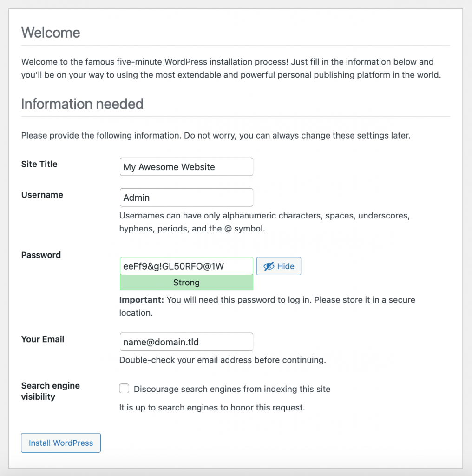Click the "It is up to search engines" note

(212, 408)
